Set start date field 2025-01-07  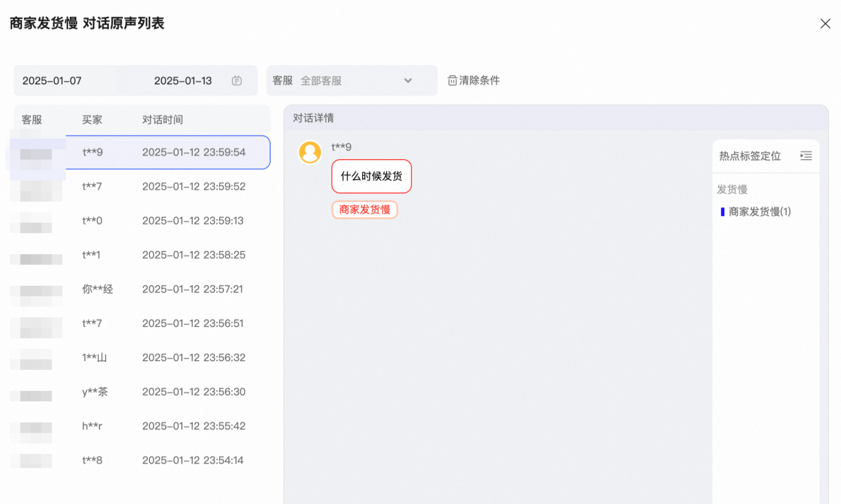tap(65, 80)
